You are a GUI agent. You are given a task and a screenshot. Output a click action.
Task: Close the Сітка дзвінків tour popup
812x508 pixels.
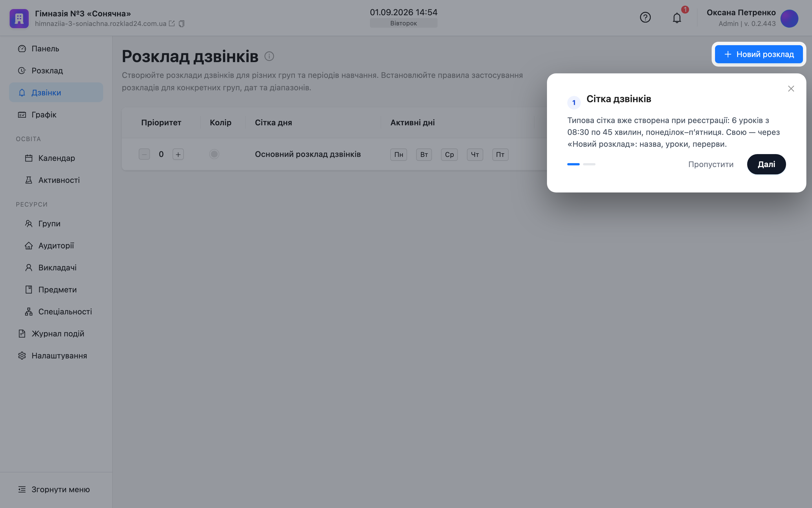(x=791, y=89)
